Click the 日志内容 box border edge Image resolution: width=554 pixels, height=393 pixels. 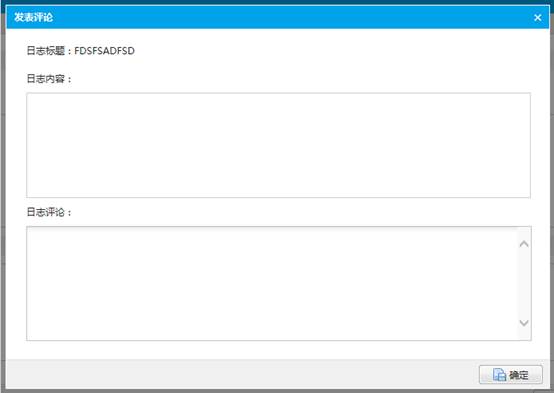tap(278, 93)
